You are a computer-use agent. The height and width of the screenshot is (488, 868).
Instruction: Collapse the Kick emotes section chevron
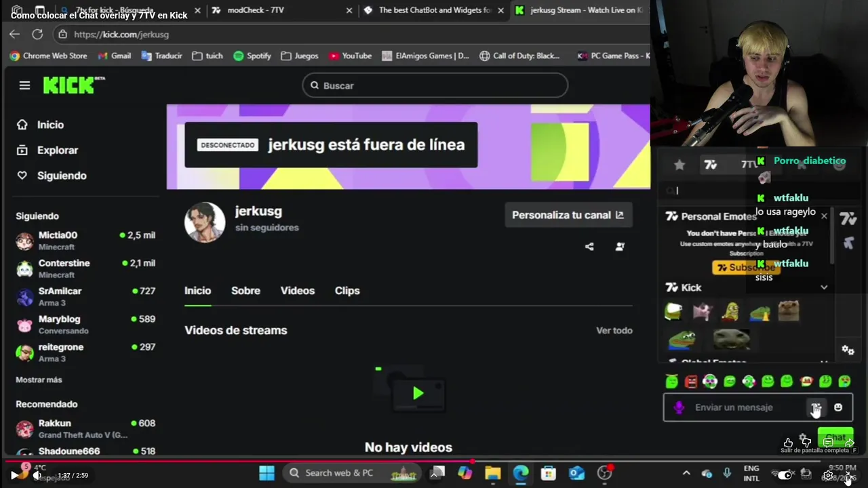pos(824,287)
